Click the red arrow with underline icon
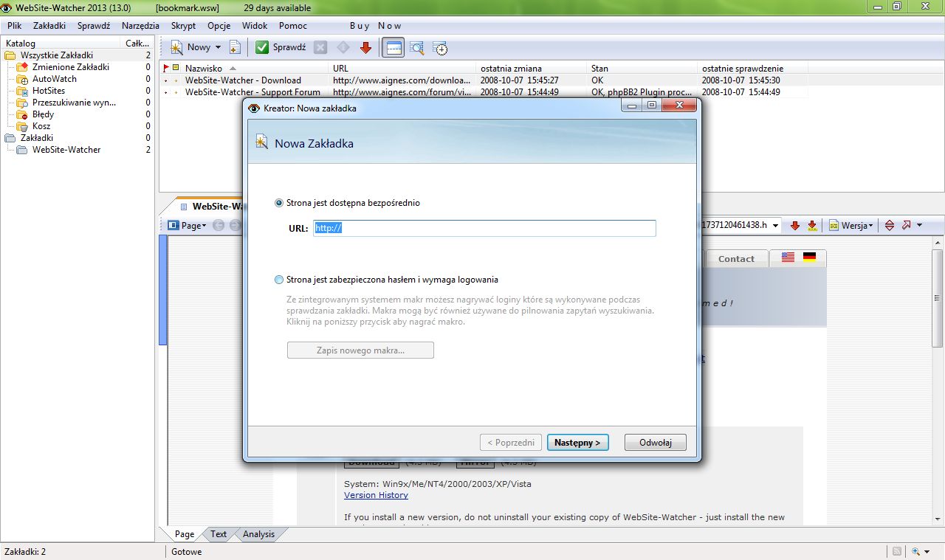 click(812, 226)
